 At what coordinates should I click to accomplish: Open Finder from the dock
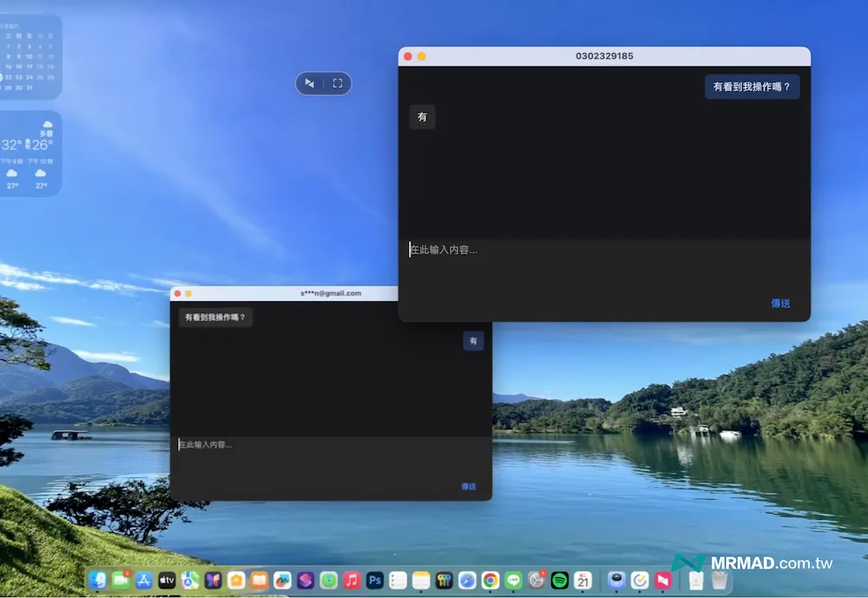[98, 581]
